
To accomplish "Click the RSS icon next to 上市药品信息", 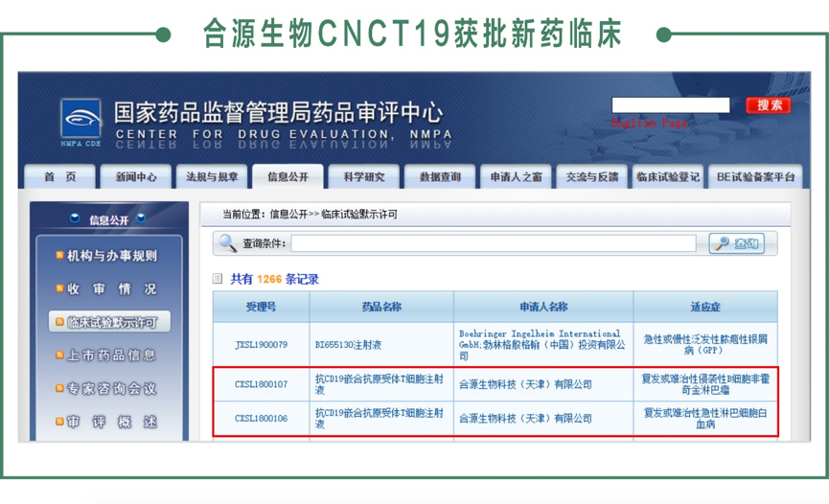I will (59, 355).
